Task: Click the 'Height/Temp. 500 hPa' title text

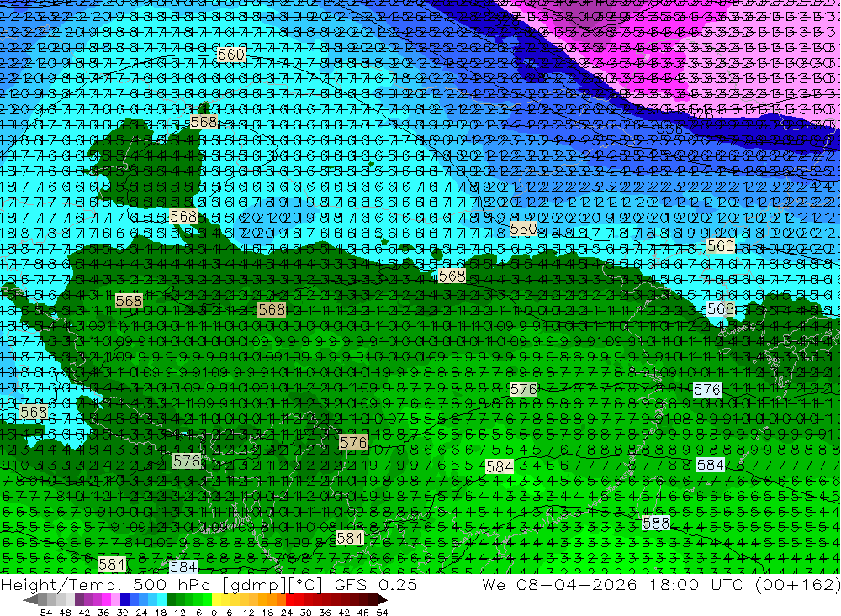Action: coord(106,584)
